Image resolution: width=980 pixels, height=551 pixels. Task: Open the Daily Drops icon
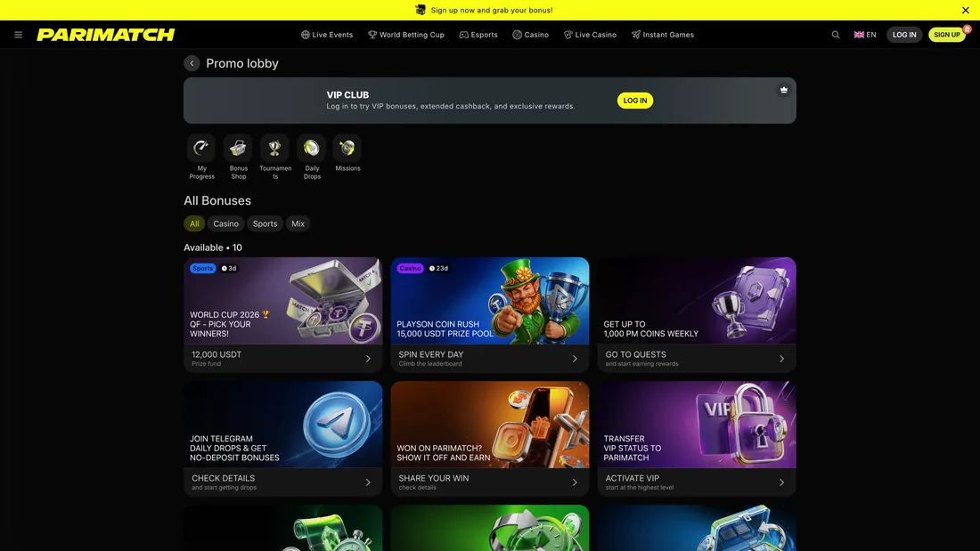[x=311, y=148]
